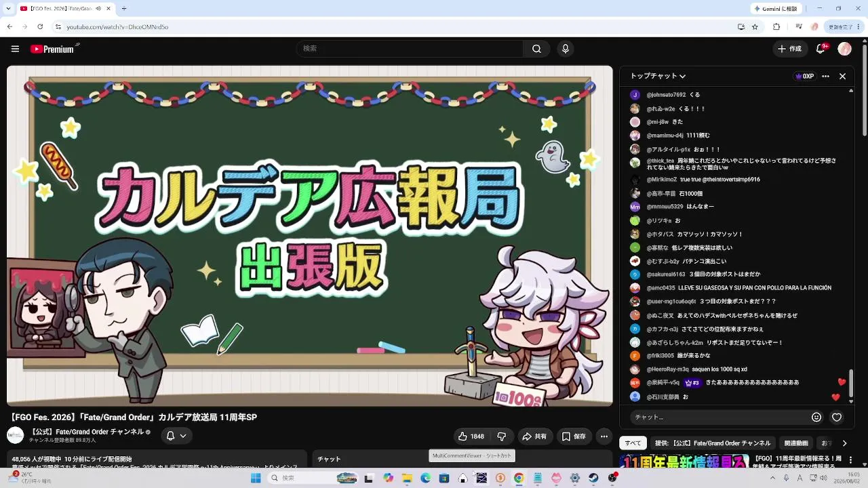Open the tab search dropdown arrow
The image size is (868, 488).
coord(9,9)
